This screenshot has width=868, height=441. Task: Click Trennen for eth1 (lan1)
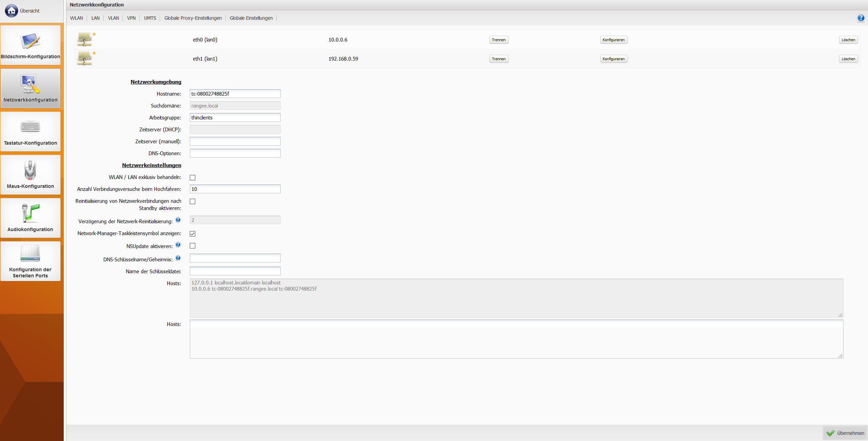click(499, 59)
